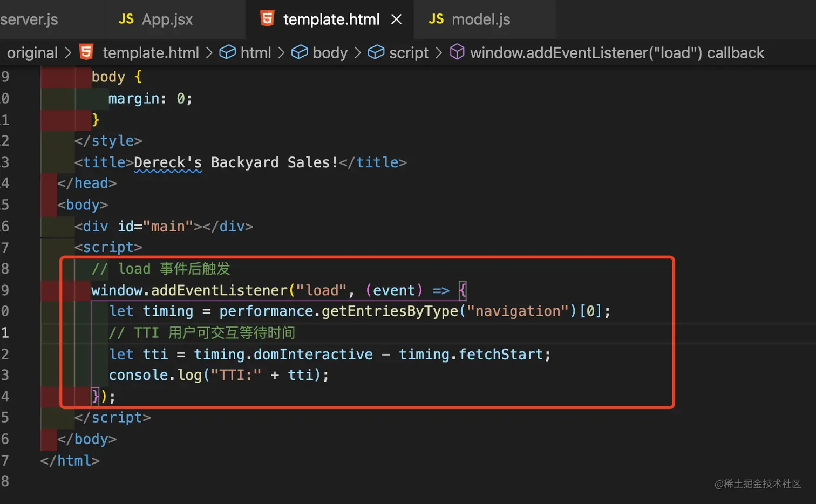Image resolution: width=816 pixels, height=504 pixels.
Task: Click the '</html>' closing tag
Action: point(70,460)
